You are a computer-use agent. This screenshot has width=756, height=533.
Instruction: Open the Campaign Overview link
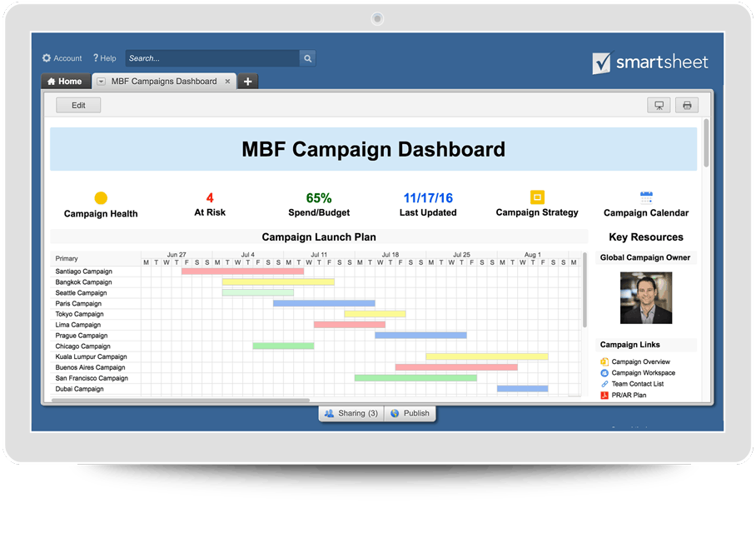[x=641, y=361]
